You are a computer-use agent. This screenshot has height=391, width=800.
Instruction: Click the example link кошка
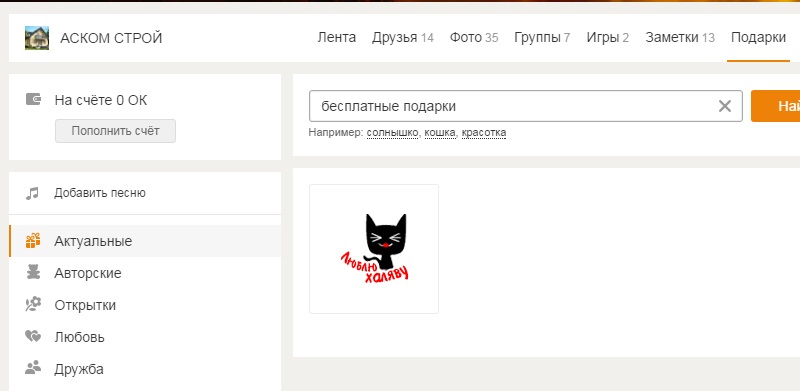tap(440, 133)
